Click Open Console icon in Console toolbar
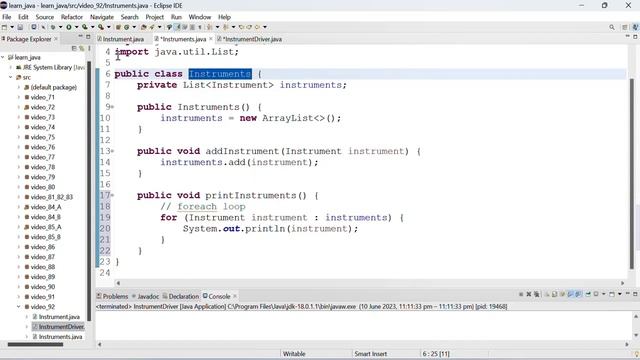Viewport: 640px width, 360px height. (612, 294)
